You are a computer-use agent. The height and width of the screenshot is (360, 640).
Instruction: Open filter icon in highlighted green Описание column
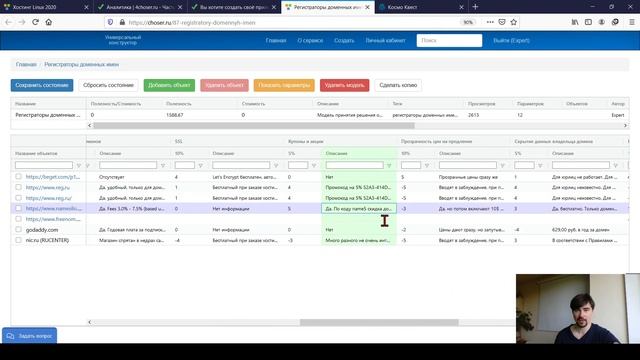coord(389,165)
